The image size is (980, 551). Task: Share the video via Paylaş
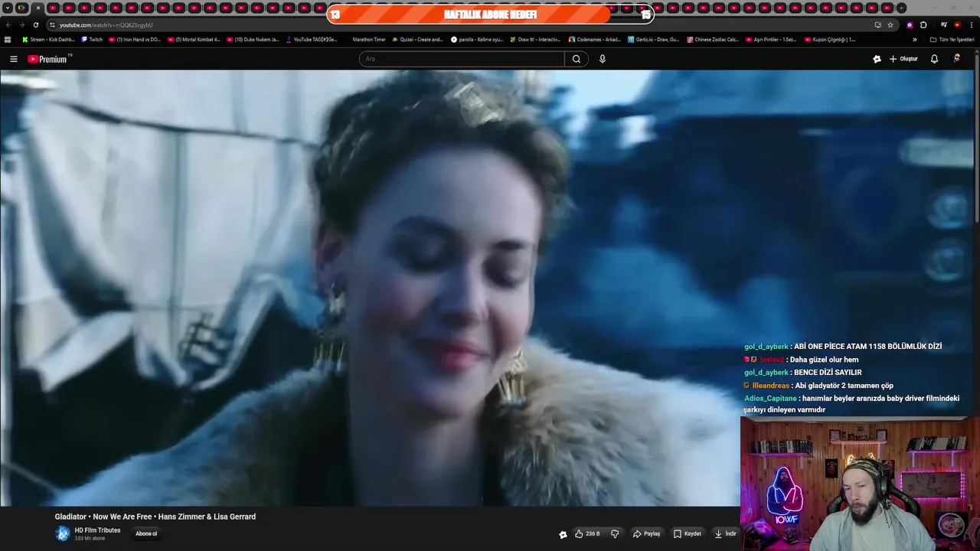tap(646, 534)
